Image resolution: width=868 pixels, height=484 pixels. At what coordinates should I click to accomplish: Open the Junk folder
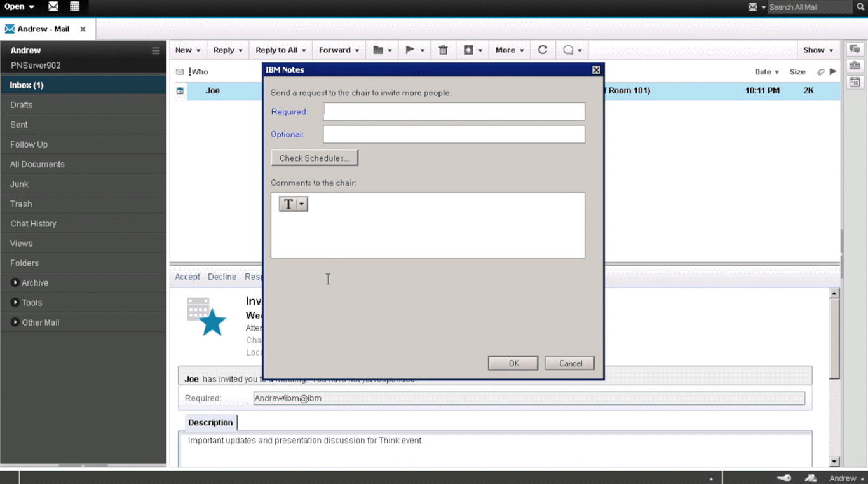[83, 184]
